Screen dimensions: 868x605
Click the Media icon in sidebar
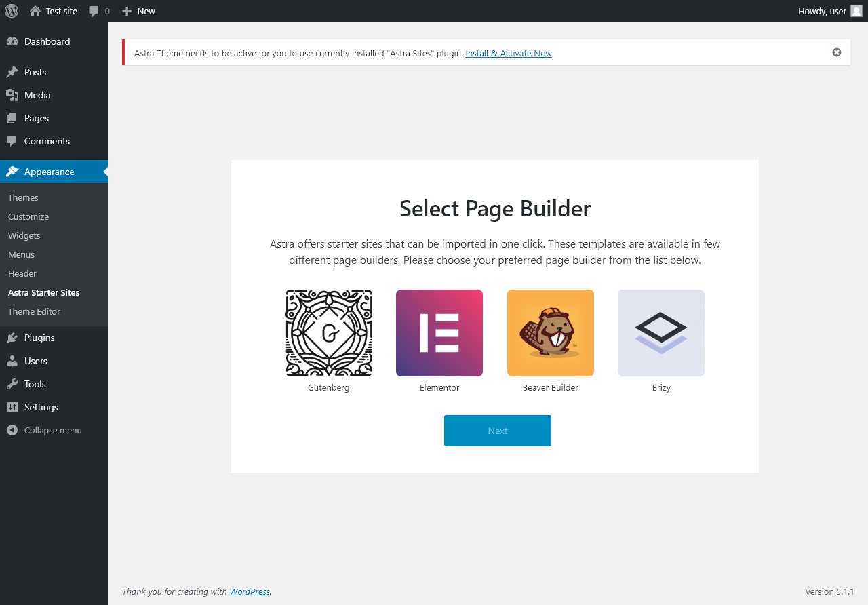(12, 95)
